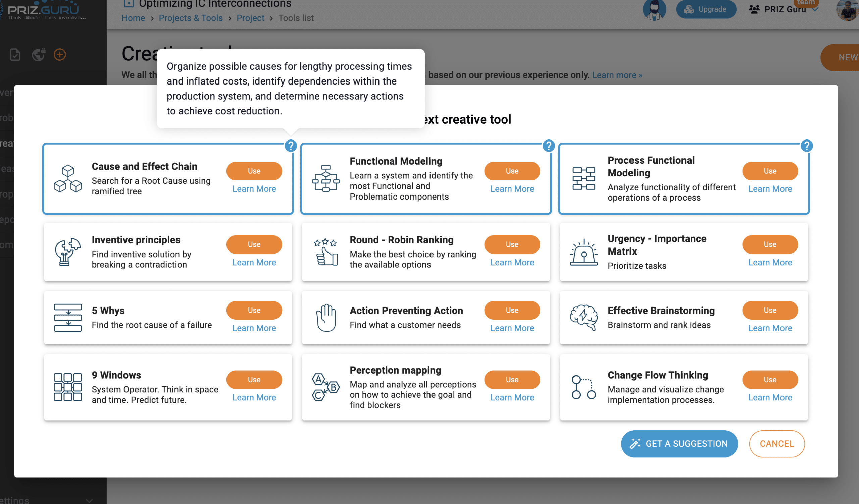The image size is (859, 504).
Task: Click the Inventive Principles tool icon
Action: [67, 251]
